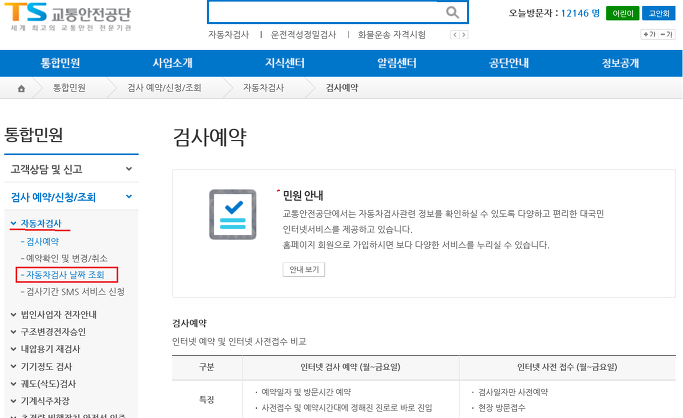This screenshot has width=683, height=418.
Task: Click the 검사일자만 사전예약 bullet
Action: pyautogui.click(x=513, y=392)
